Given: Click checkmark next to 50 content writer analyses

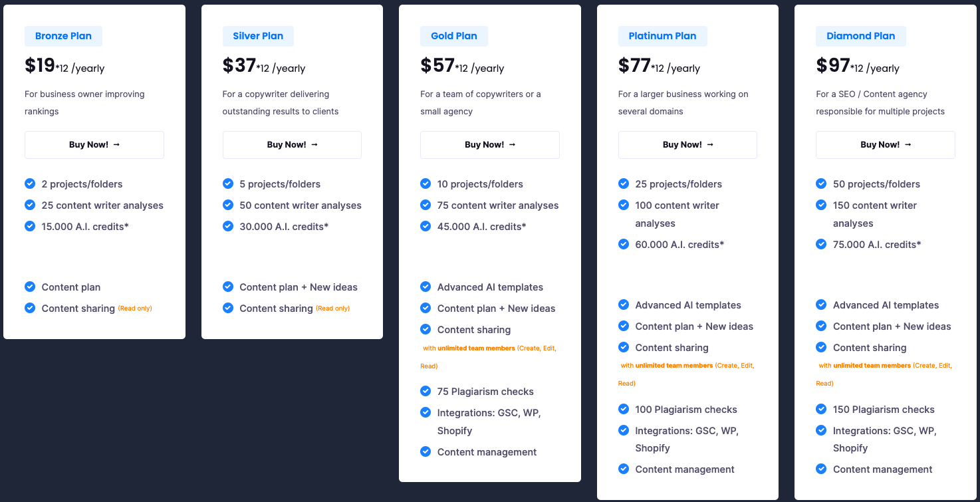Looking at the screenshot, I should [x=228, y=205].
